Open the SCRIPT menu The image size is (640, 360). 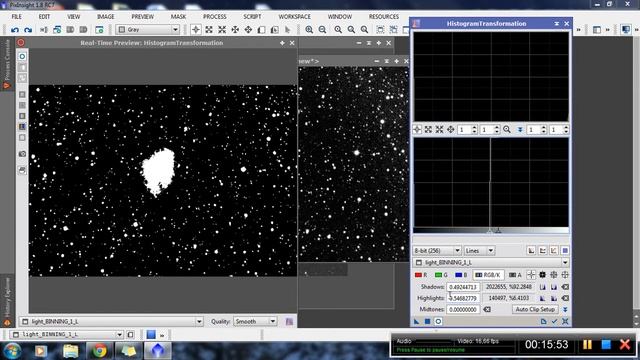tap(252, 17)
